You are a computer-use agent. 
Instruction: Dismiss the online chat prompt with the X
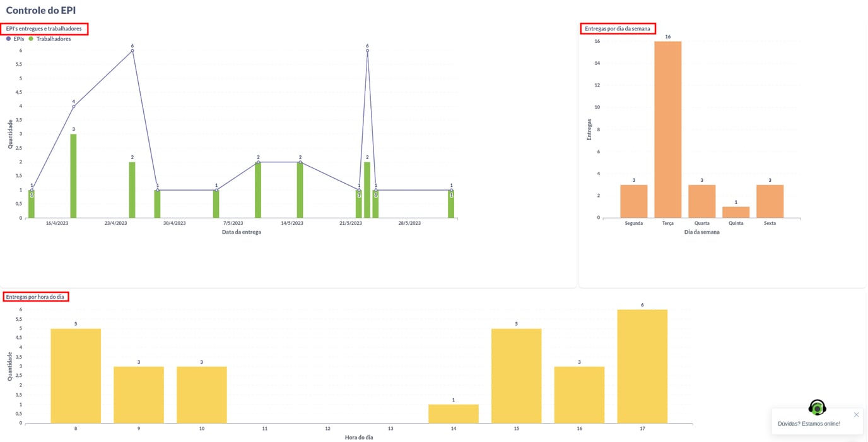pos(856,414)
